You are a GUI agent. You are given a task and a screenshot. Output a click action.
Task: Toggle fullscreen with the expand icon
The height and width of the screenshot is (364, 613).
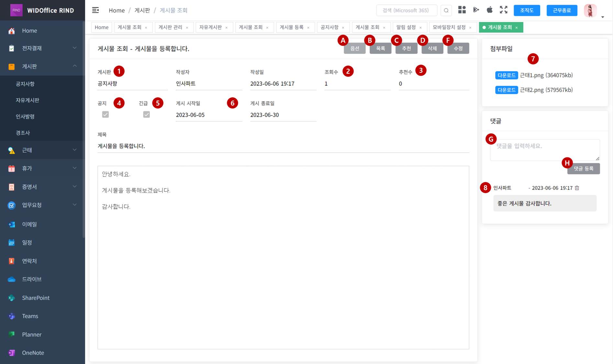pos(503,10)
